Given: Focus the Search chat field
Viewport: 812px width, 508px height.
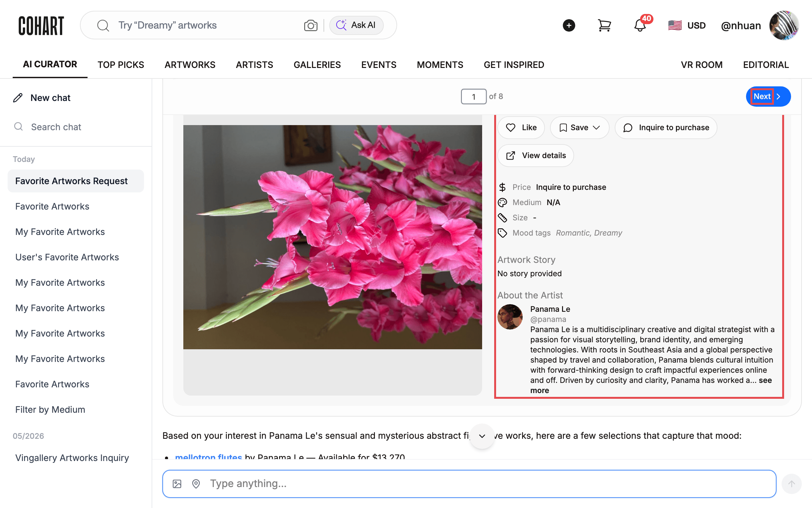Looking at the screenshot, I should click(x=76, y=127).
